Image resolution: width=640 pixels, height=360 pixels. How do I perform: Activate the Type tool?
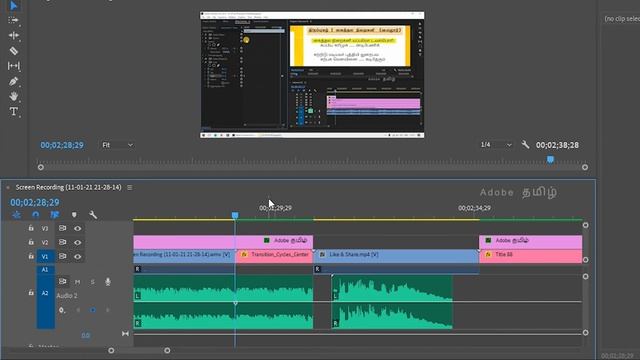pyautogui.click(x=13, y=111)
